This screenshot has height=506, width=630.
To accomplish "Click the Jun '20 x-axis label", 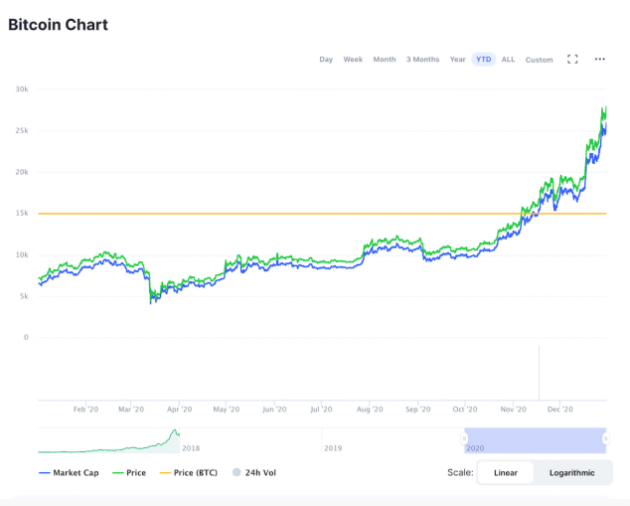I will [x=274, y=409].
